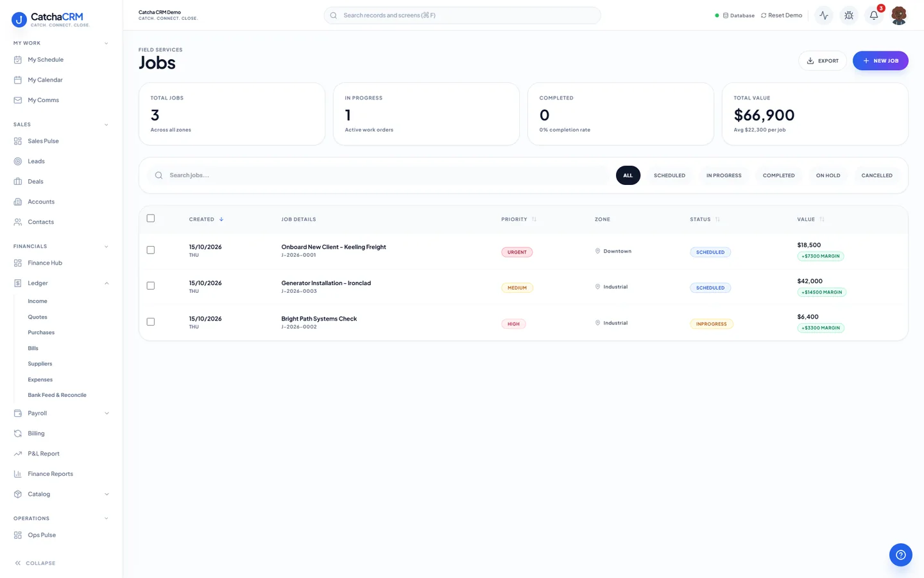Open My Schedule icon in sidebar
Image resolution: width=924 pixels, height=578 pixels.
(18, 60)
